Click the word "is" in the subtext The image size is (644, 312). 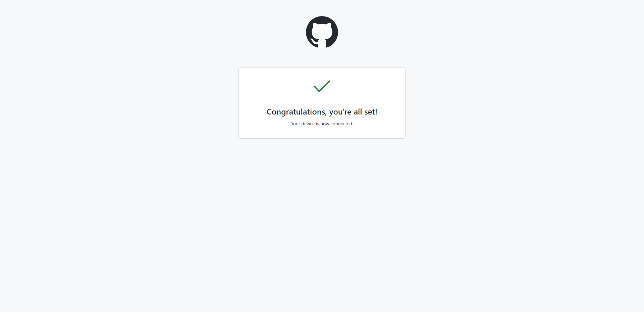click(317, 124)
